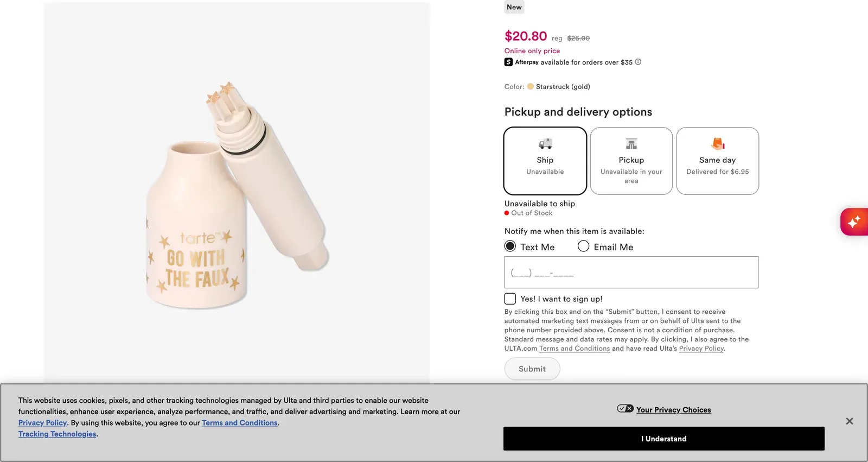Screen dimensions: 868x462
Task: Choose Same day delivery option
Action: point(717,161)
